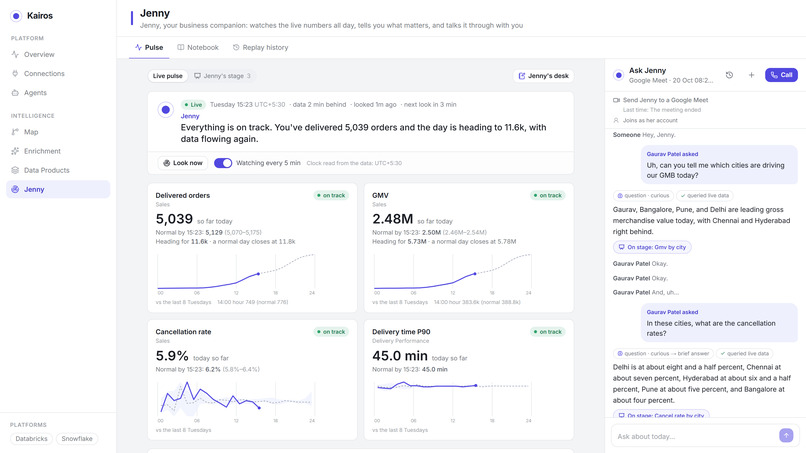Image resolution: width=806 pixels, height=453 pixels.
Task: Send message with arrow button
Action: pos(786,436)
